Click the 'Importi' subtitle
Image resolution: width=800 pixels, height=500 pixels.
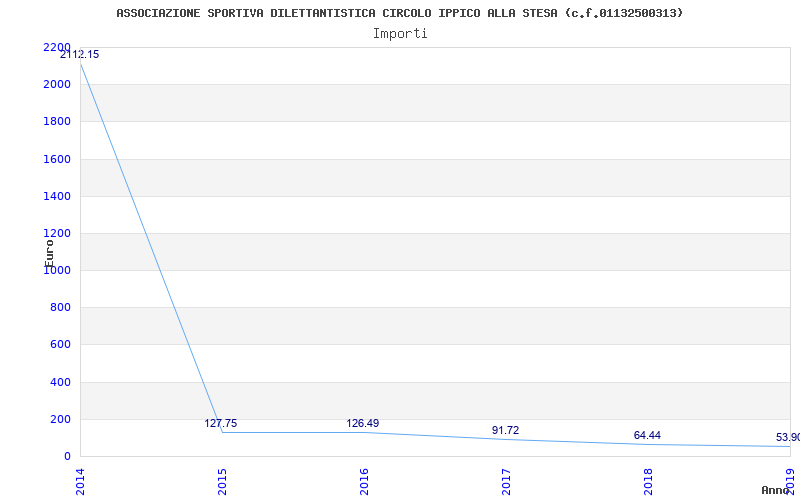[x=400, y=34]
